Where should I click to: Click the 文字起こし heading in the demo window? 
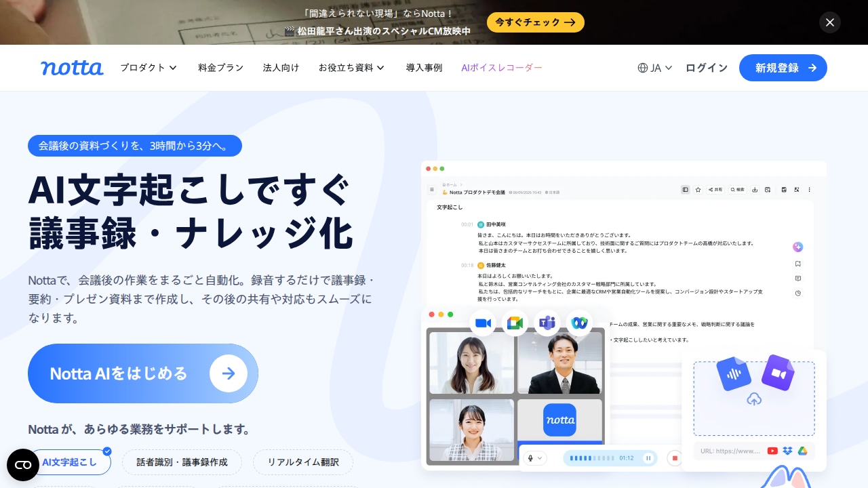tap(450, 207)
